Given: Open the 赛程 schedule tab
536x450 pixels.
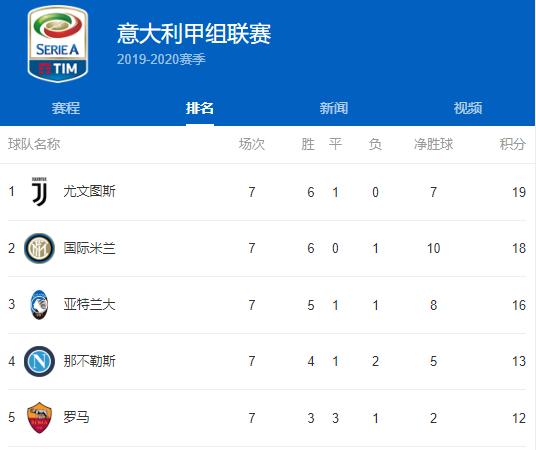Looking at the screenshot, I should (x=66, y=108).
